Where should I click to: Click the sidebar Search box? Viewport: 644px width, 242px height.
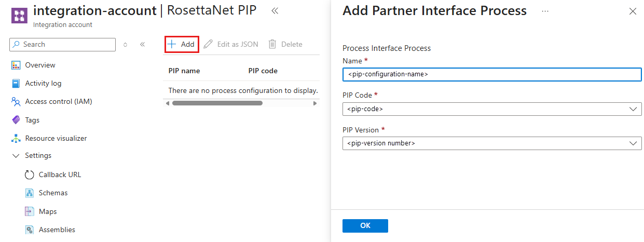click(x=62, y=45)
